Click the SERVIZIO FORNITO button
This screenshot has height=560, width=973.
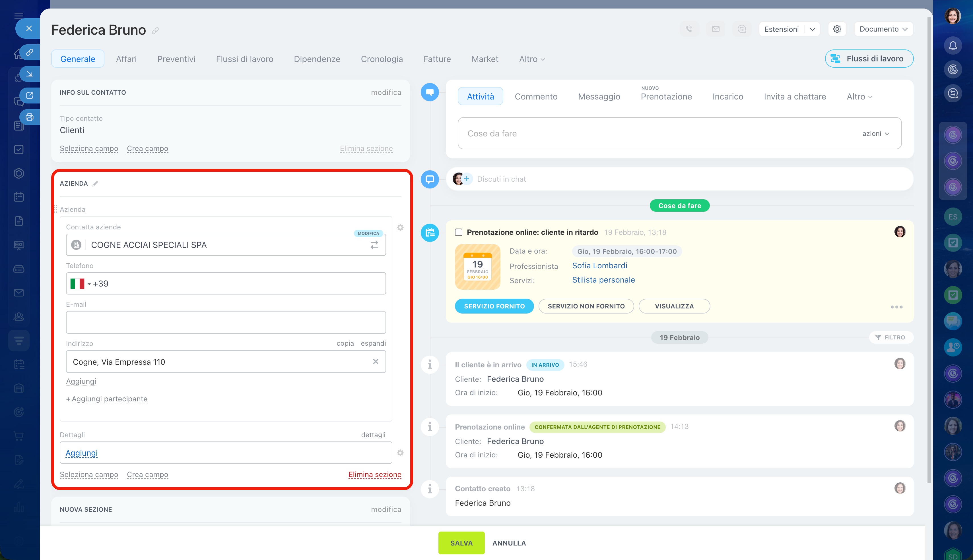pyautogui.click(x=494, y=306)
